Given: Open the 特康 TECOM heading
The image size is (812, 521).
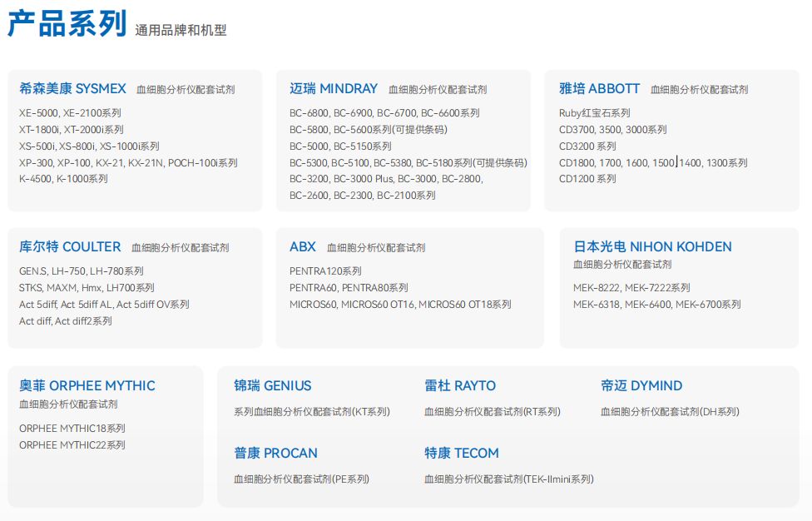Looking at the screenshot, I should [x=462, y=453].
